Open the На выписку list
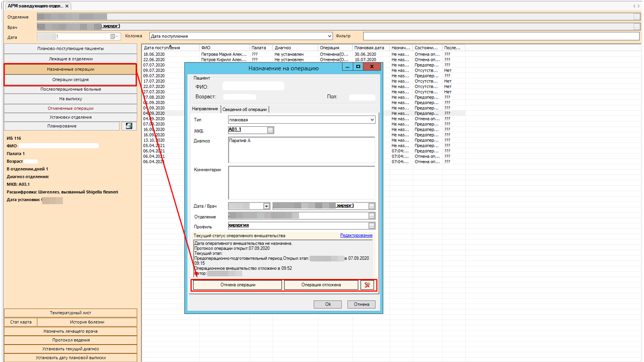Screen dimensions: 644x362 [70, 99]
